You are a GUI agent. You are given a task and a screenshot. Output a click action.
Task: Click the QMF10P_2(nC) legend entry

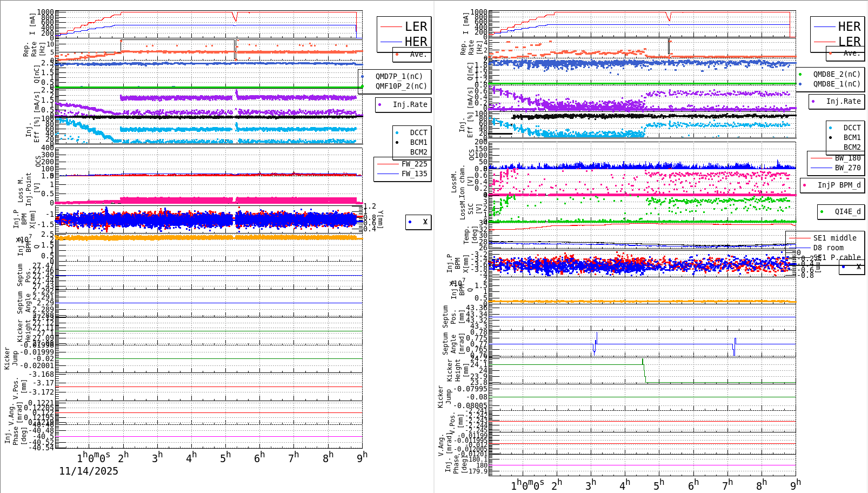tap(401, 86)
